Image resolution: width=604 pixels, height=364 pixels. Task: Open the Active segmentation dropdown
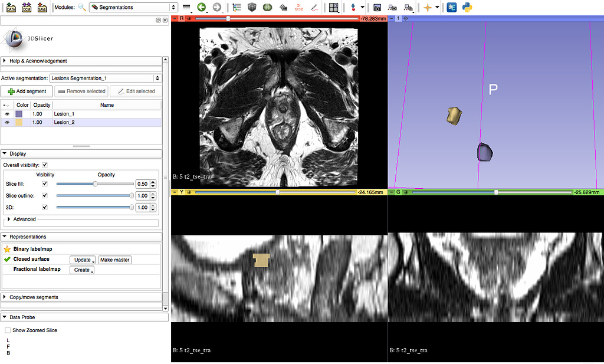(156, 78)
